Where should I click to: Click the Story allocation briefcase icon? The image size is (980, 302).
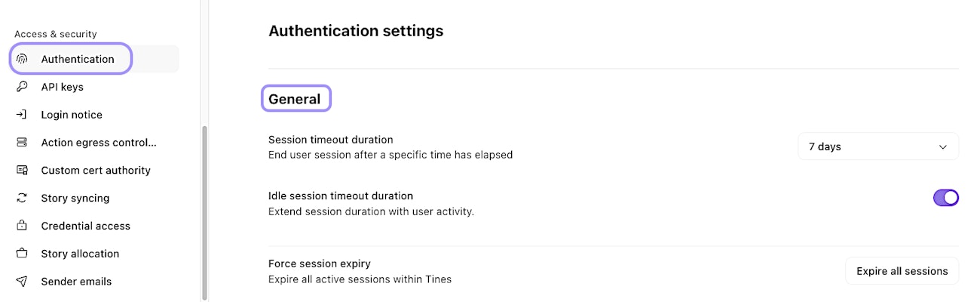tap(23, 254)
